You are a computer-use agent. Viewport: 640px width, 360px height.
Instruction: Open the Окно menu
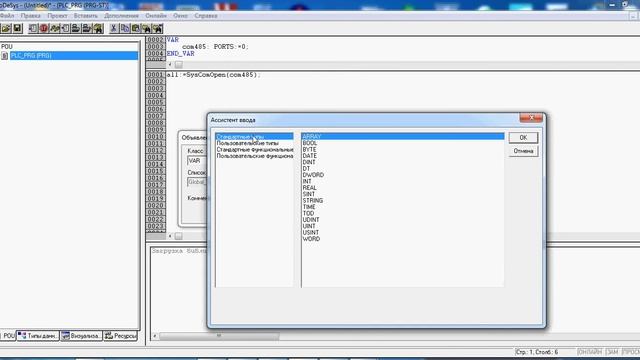180,16
